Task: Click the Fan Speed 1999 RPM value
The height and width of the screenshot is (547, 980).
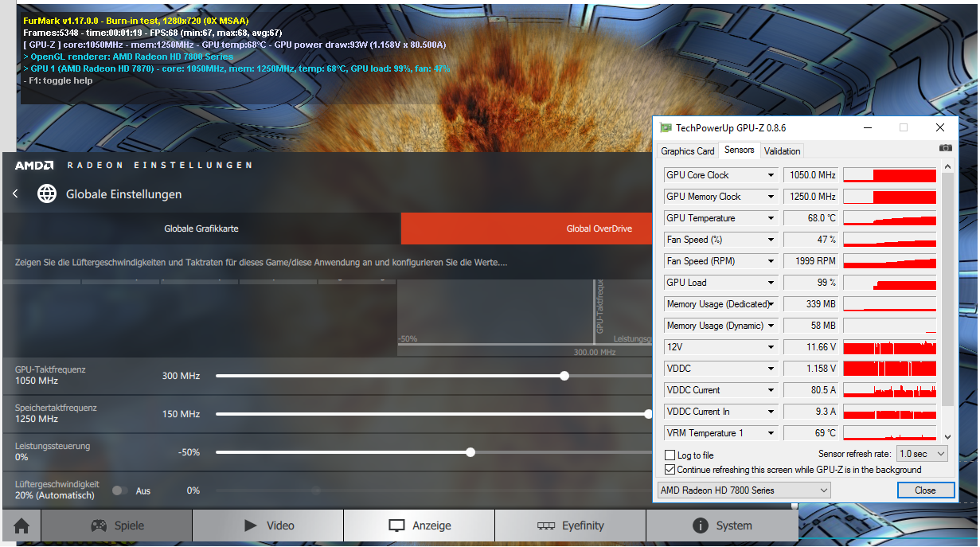Action: tap(811, 261)
